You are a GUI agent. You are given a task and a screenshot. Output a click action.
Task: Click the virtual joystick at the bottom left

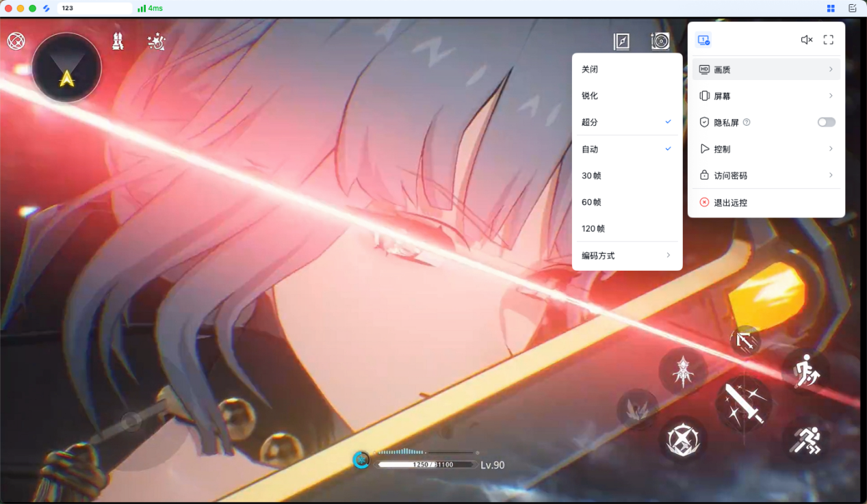click(x=131, y=421)
